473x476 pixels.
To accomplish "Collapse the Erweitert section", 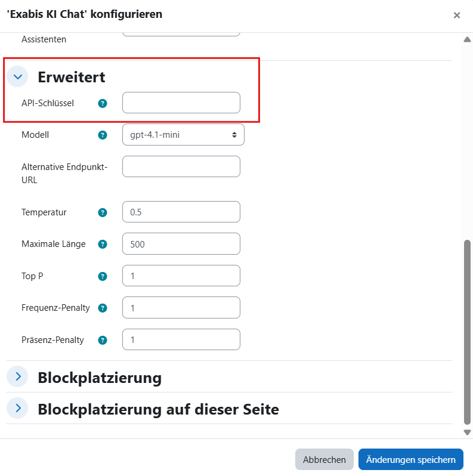I will coord(18,76).
